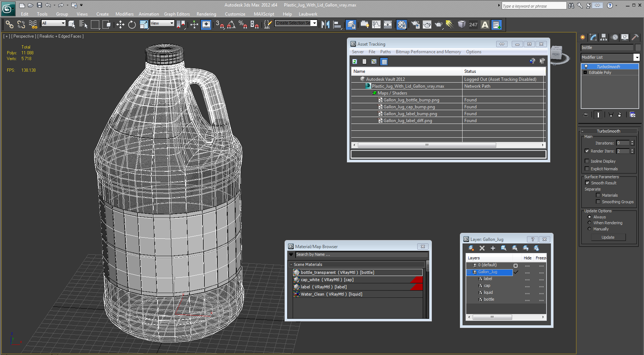Open the Animation menu
Image resolution: width=644 pixels, height=355 pixels.
[x=149, y=14]
